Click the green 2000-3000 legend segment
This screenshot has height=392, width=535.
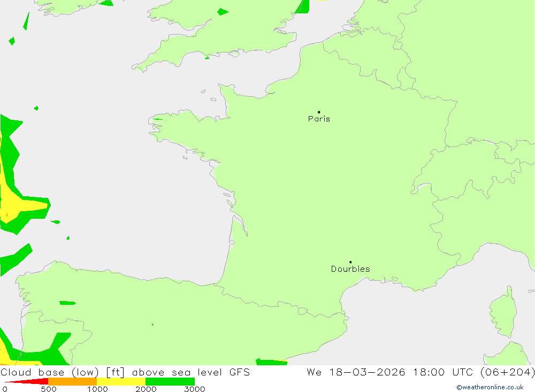[x=170, y=381]
